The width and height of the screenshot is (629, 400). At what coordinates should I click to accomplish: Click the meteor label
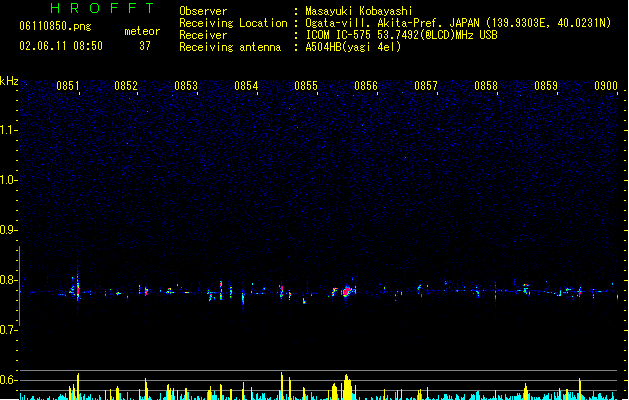click(142, 31)
